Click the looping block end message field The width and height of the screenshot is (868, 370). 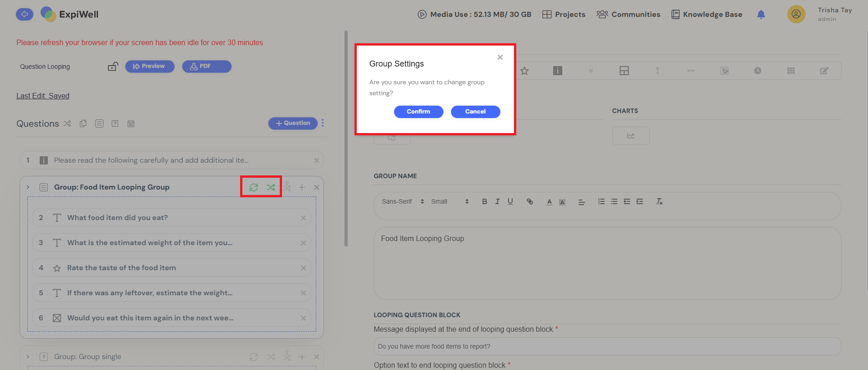pyautogui.click(x=607, y=346)
